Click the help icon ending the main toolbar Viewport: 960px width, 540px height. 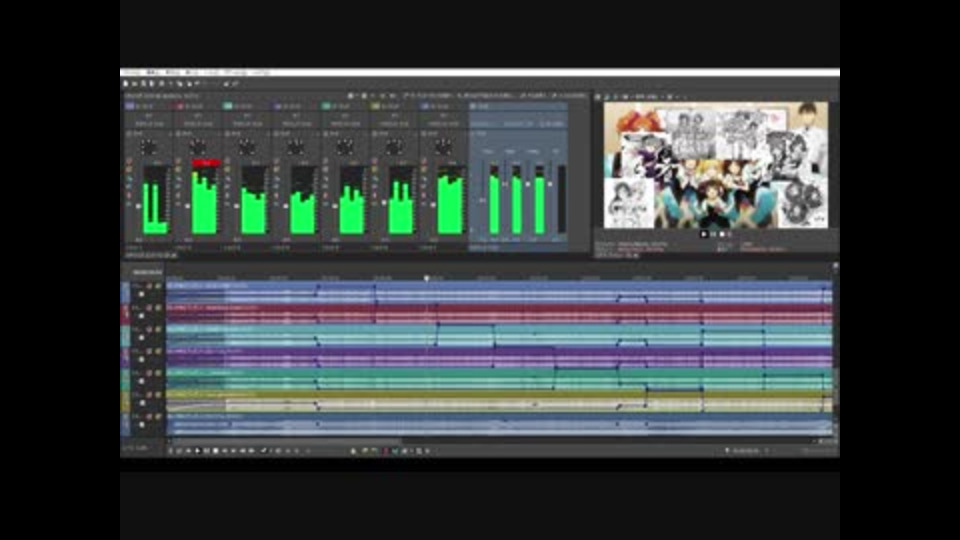pos(235,83)
